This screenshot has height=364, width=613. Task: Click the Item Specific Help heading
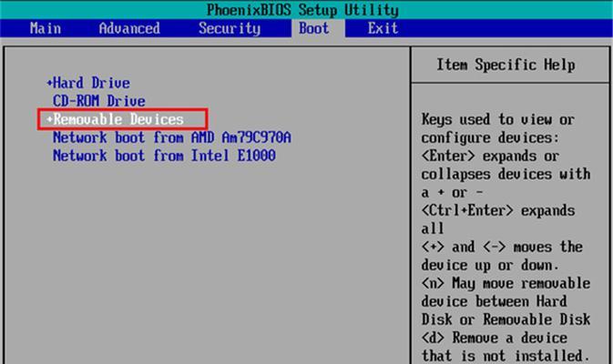click(x=506, y=65)
